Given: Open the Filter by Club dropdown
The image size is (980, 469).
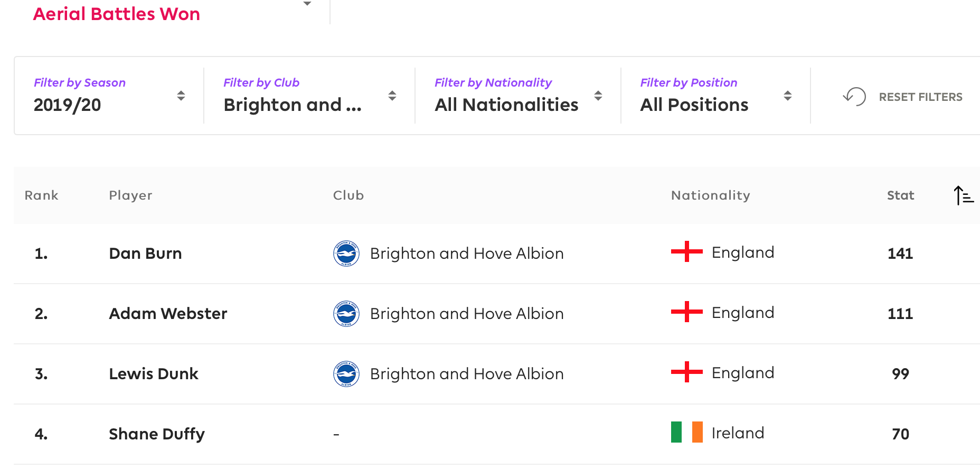Looking at the screenshot, I should click(310, 96).
